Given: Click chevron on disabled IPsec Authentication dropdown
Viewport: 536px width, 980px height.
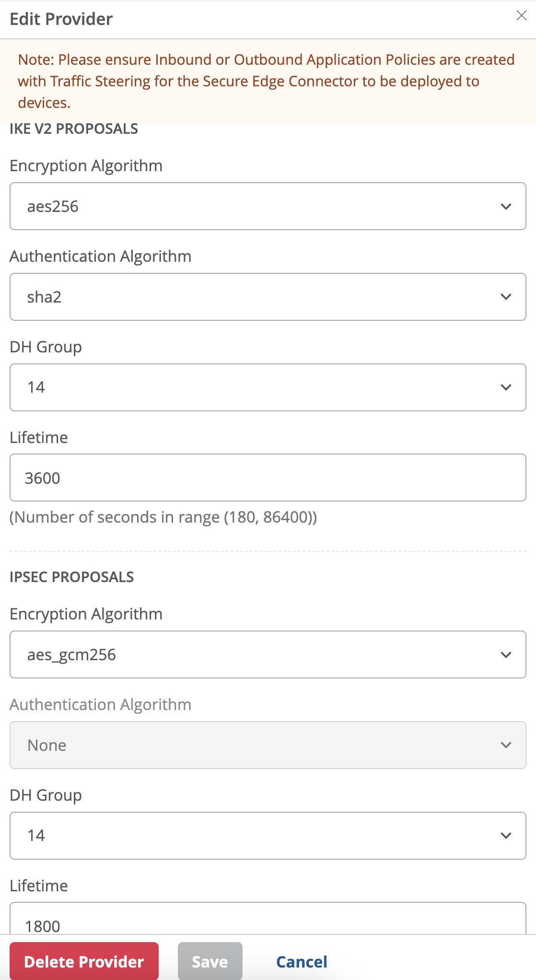Looking at the screenshot, I should (x=506, y=745).
